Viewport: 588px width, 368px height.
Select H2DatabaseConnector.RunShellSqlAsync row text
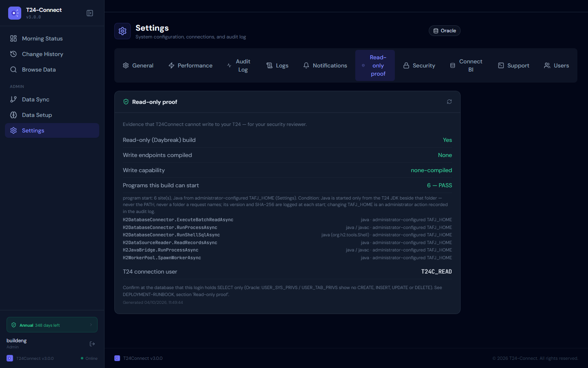[x=171, y=235]
